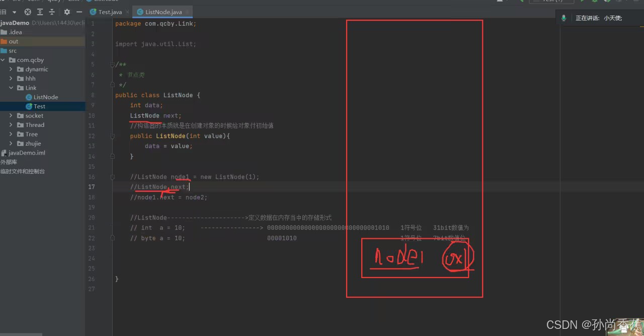Viewport: 644px width, 336px height.
Task: Click the microphone icon in the speaking overlay
Action: tap(564, 18)
